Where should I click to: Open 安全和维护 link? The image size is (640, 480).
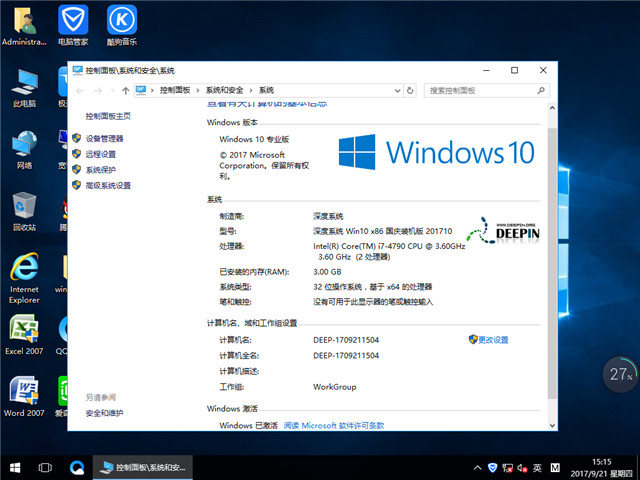pos(104,413)
